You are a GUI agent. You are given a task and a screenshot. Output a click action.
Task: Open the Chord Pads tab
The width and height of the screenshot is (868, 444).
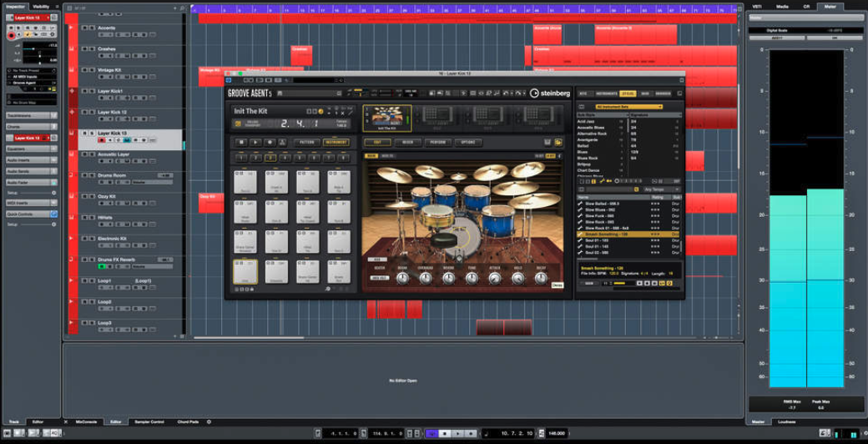click(189, 421)
